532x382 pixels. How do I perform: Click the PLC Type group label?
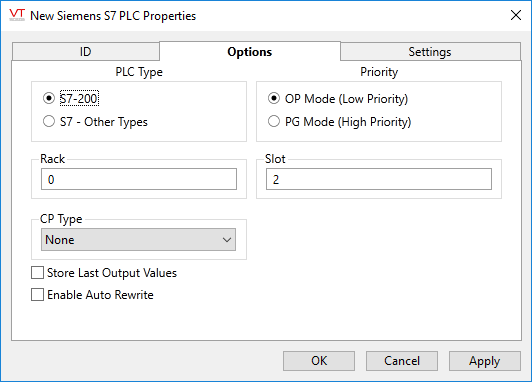(x=139, y=72)
